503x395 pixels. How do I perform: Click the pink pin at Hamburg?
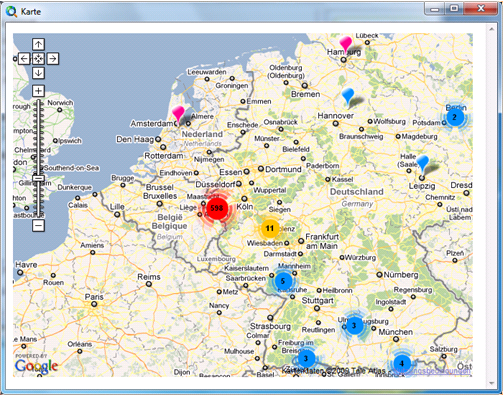click(x=345, y=45)
